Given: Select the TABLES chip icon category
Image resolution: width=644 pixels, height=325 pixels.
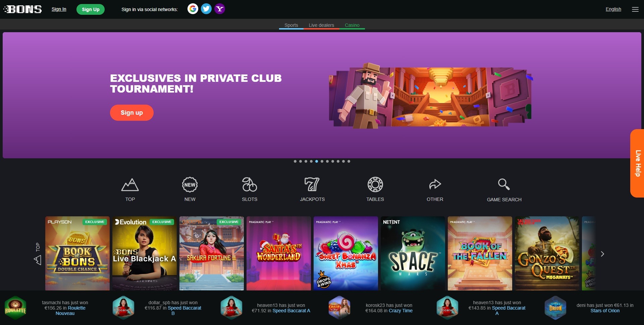Looking at the screenshot, I should (x=375, y=185).
